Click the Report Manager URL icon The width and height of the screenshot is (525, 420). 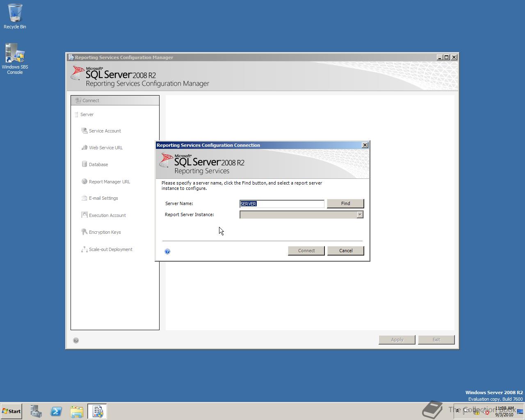click(84, 181)
